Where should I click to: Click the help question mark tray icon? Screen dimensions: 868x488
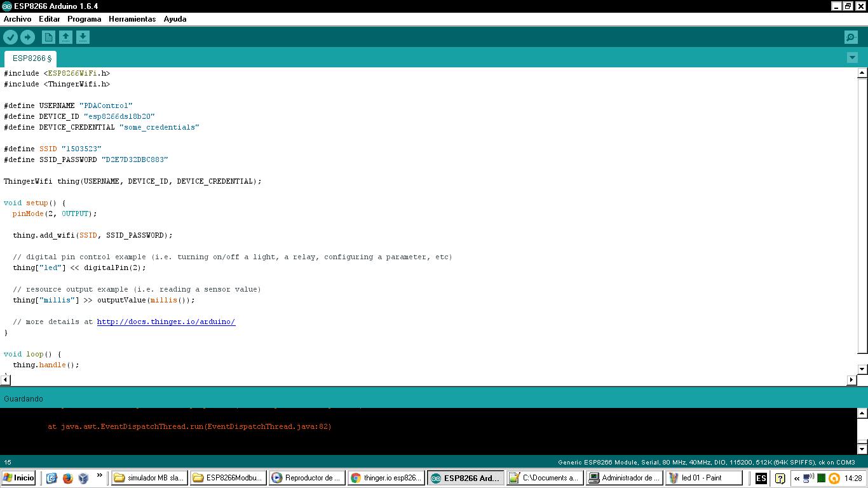click(x=780, y=478)
